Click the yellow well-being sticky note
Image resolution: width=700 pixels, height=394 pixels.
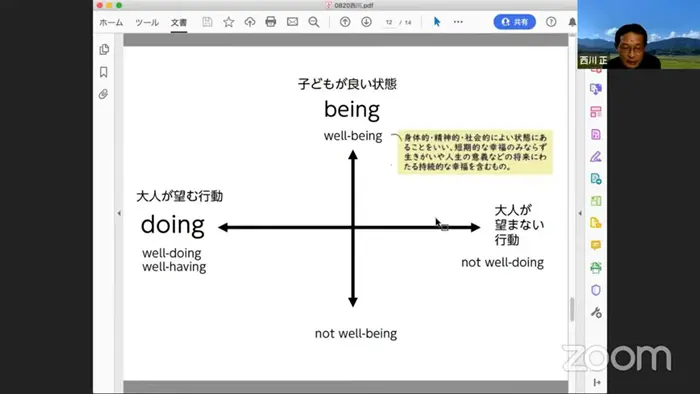click(x=475, y=152)
